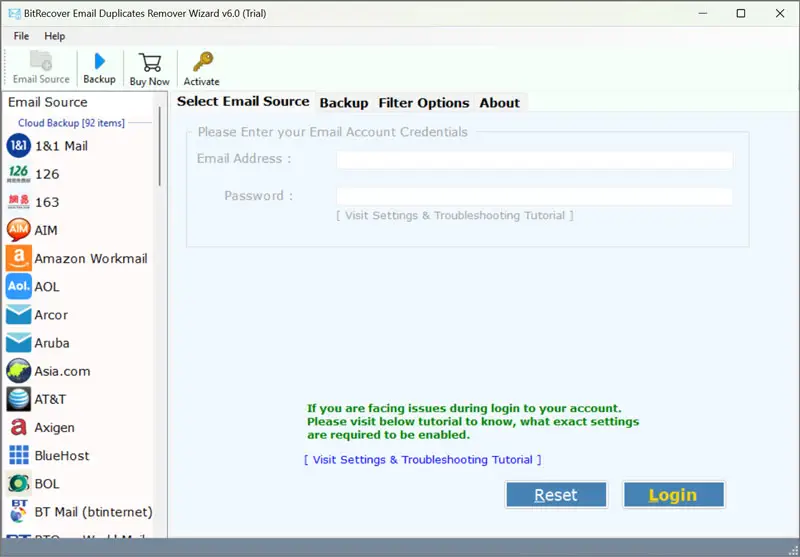
Task: Click the app icon in the title bar
Action: pos(14,13)
